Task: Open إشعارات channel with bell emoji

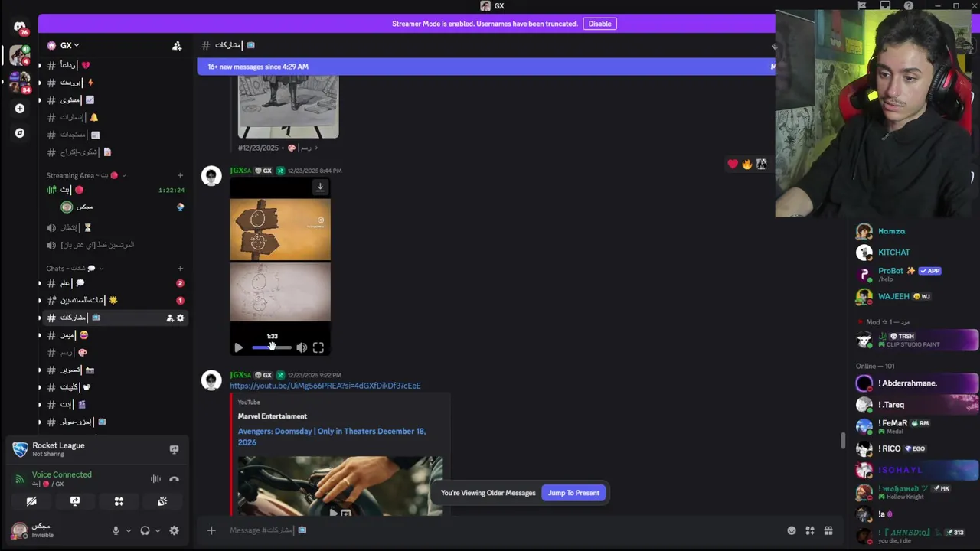Action: [115, 118]
